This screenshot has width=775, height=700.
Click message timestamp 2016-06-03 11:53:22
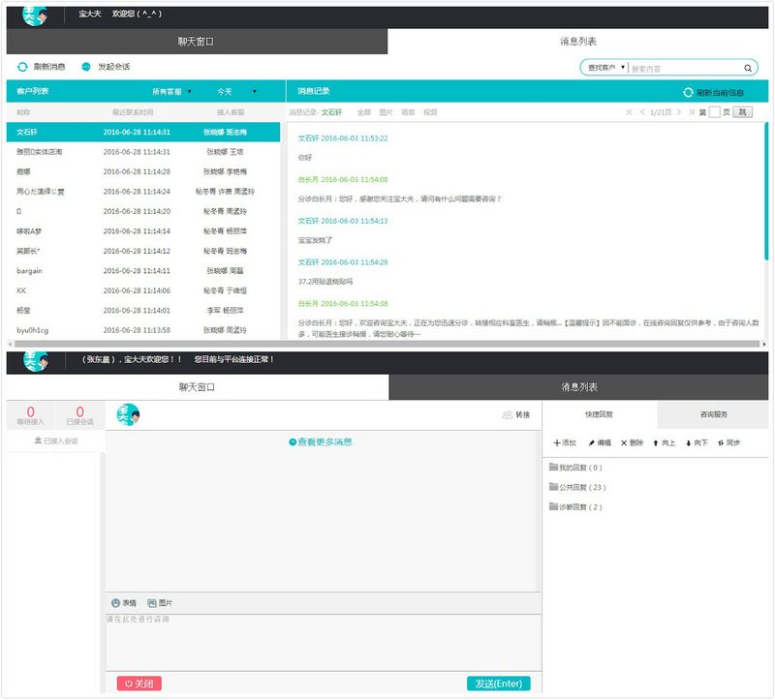tap(355, 138)
